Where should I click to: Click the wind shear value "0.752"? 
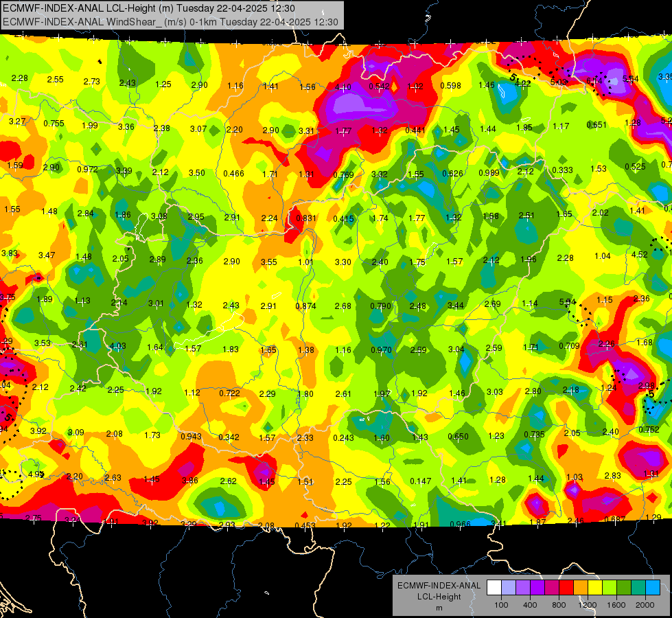[x=649, y=430]
